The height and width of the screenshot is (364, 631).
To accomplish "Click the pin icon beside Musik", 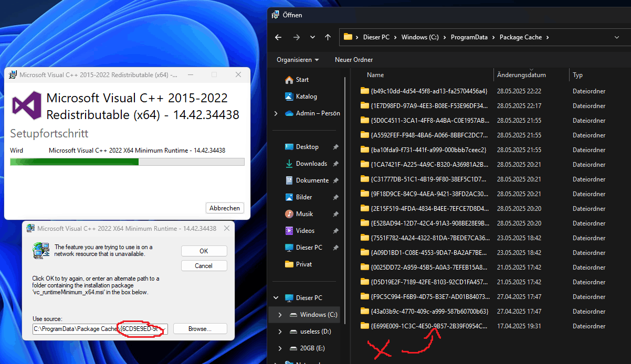I will [x=335, y=214].
